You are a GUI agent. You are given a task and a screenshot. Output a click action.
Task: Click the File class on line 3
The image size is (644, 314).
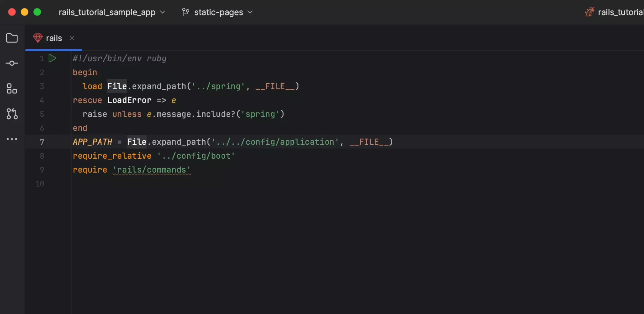(117, 86)
